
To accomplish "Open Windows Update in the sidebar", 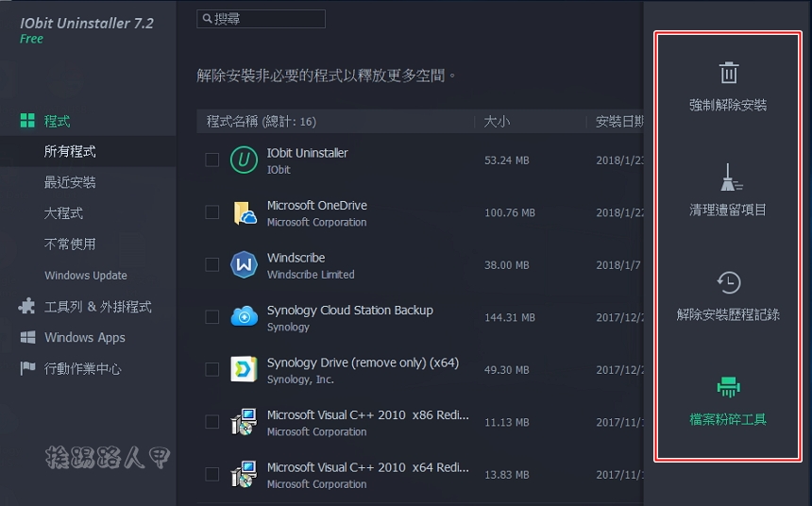I will 88,275.
